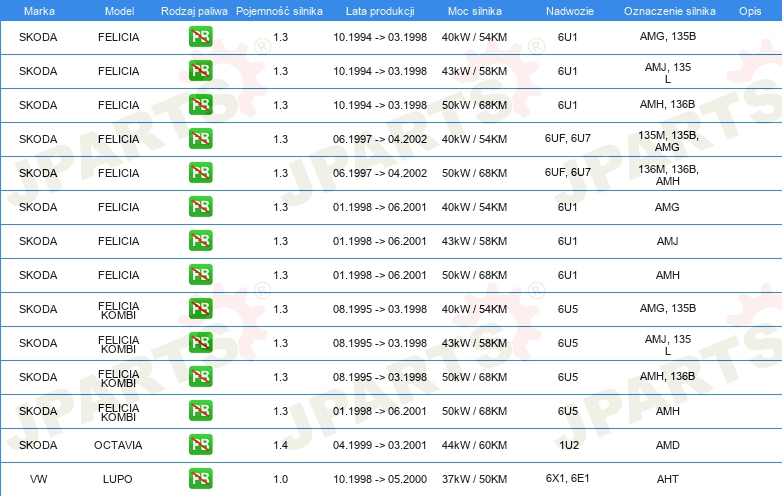The height and width of the screenshot is (496, 782).
Task: Click the Opis column header
Action: [x=750, y=11]
